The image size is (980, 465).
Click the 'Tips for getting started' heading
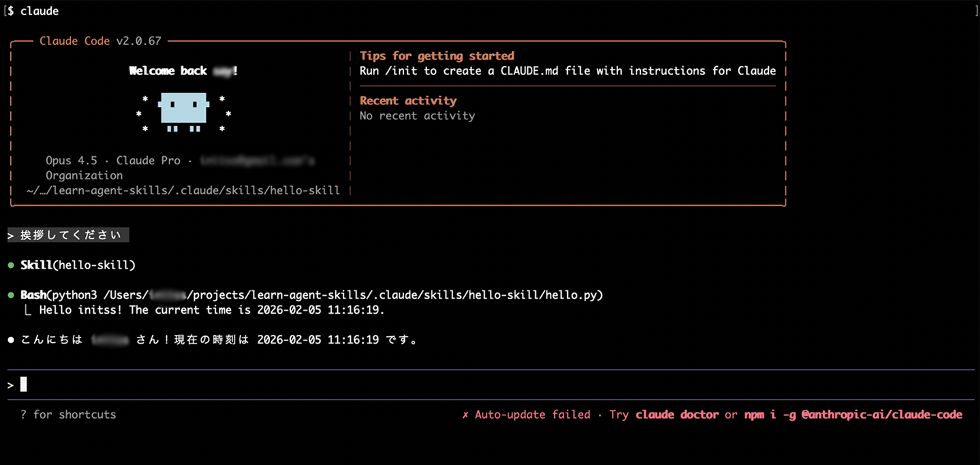coord(437,56)
